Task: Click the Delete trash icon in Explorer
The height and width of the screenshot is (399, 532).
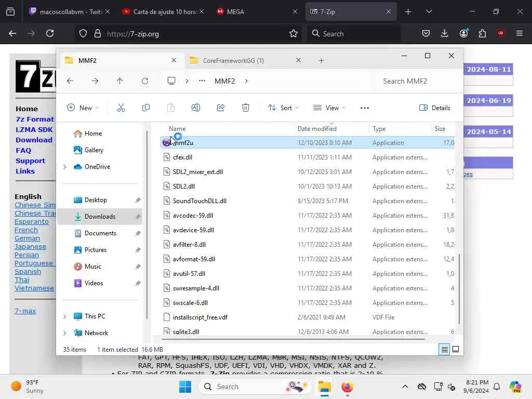Action: 246,108
